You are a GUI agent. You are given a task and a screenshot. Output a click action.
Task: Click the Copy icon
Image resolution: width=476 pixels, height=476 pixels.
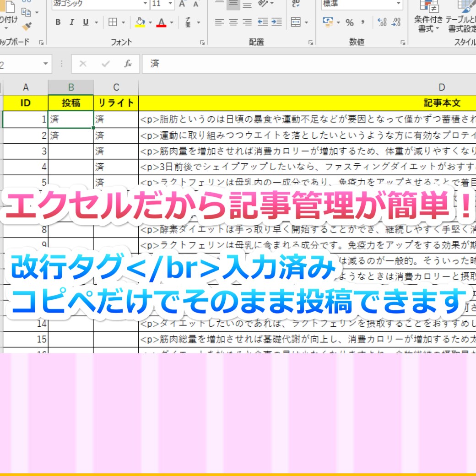[26, 12]
